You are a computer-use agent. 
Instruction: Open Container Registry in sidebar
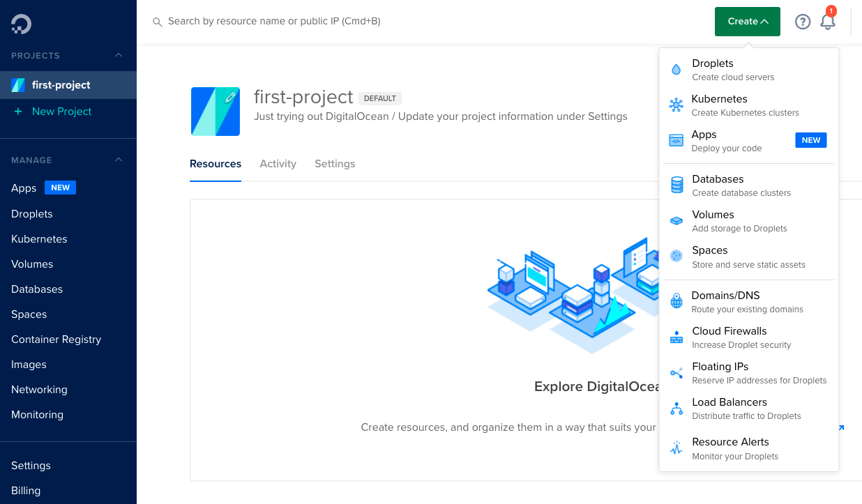[x=56, y=339]
